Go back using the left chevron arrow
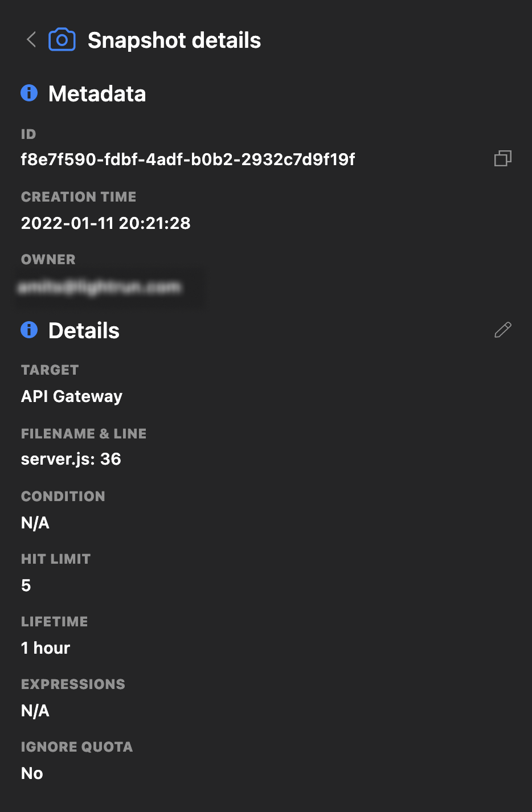The width and height of the screenshot is (532, 812). [x=31, y=40]
